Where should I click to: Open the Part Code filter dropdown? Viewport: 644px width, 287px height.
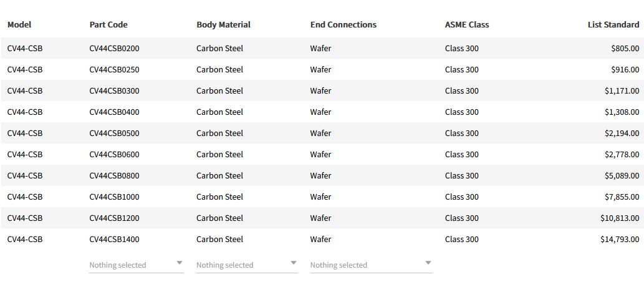pos(131,265)
